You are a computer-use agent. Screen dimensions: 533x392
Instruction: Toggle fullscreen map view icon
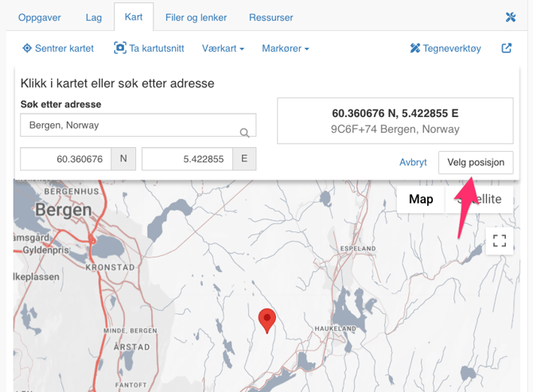coord(500,241)
